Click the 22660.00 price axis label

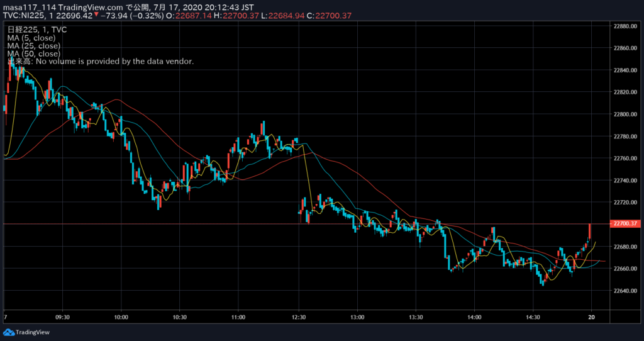coord(625,269)
